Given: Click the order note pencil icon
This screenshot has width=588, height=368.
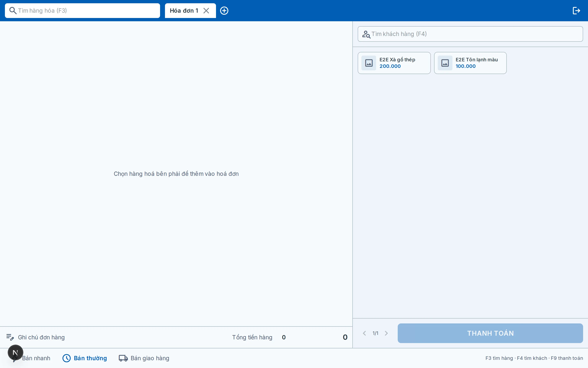Looking at the screenshot, I should tap(10, 337).
